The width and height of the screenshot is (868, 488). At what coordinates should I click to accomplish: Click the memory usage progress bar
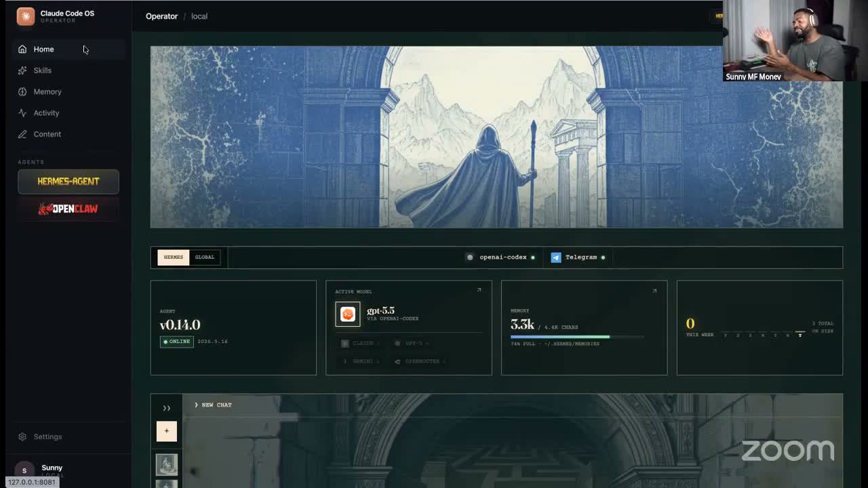point(577,337)
